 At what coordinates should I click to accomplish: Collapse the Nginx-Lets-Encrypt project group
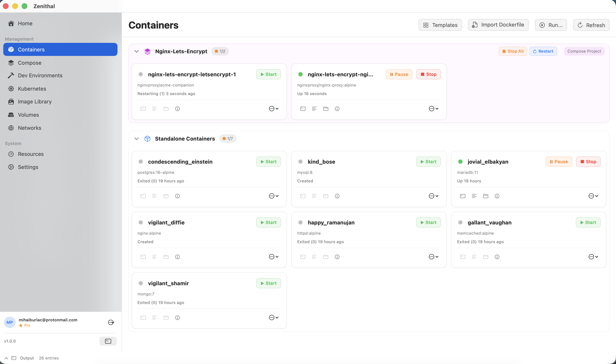137,51
